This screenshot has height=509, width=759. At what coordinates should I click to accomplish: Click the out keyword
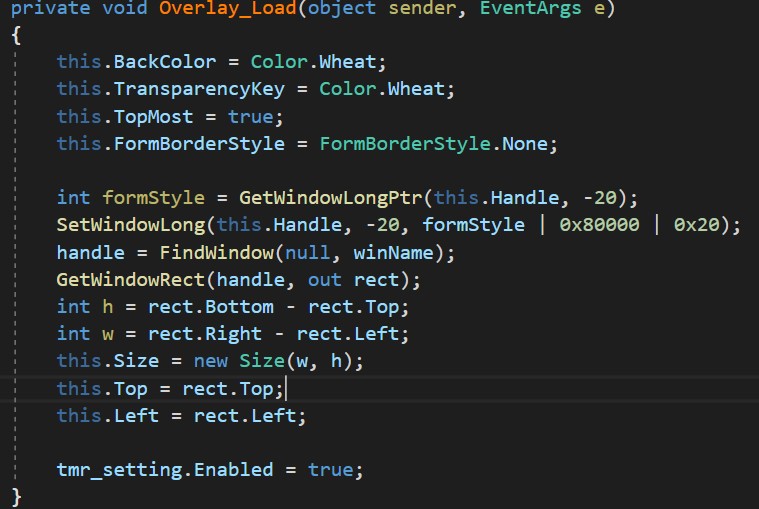(x=324, y=280)
